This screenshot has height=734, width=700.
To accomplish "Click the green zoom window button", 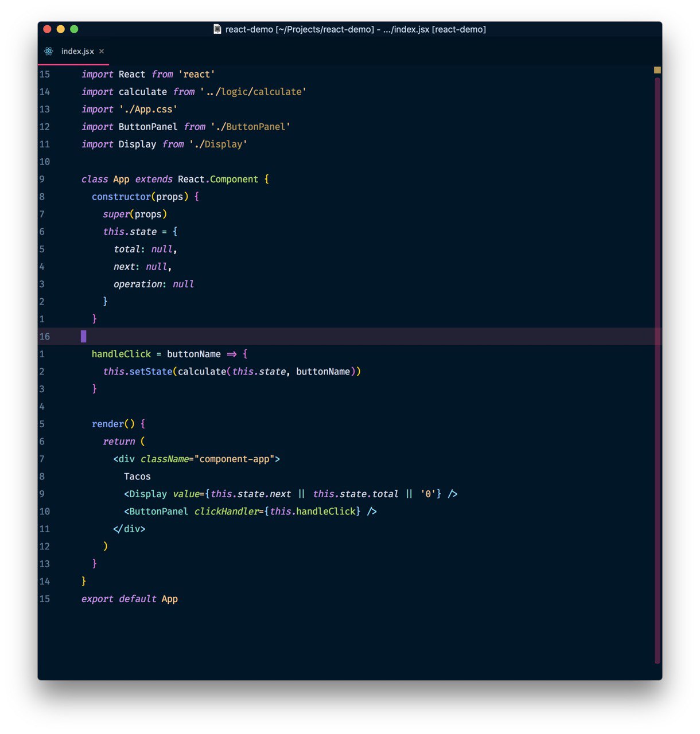I will click(74, 29).
